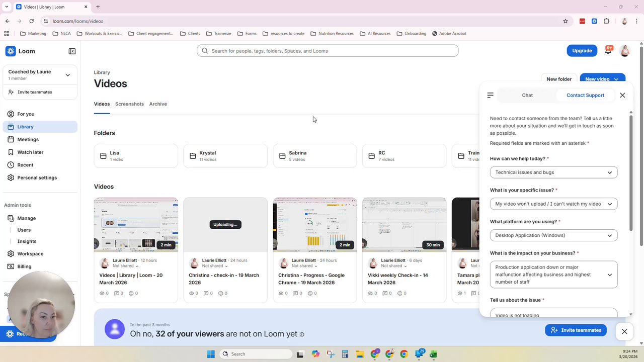Open Excel from the taskbar

pyautogui.click(x=433, y=354)
